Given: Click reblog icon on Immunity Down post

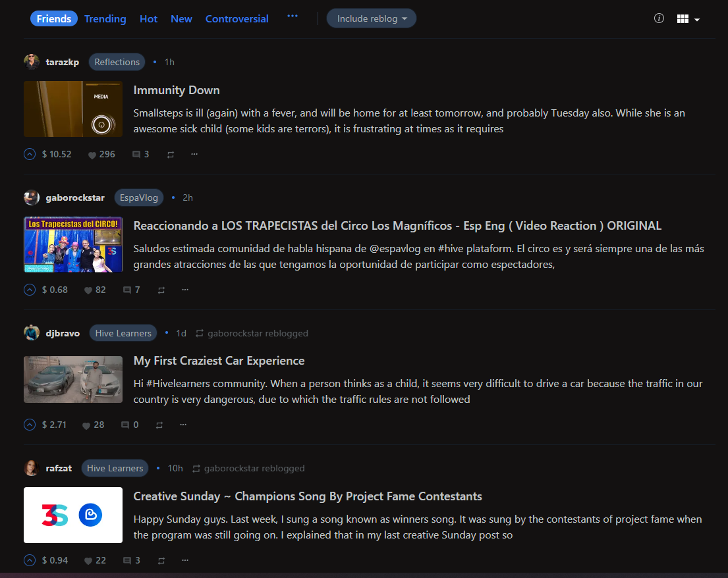Looking at the screenshot, I should [x=171, y=155].
